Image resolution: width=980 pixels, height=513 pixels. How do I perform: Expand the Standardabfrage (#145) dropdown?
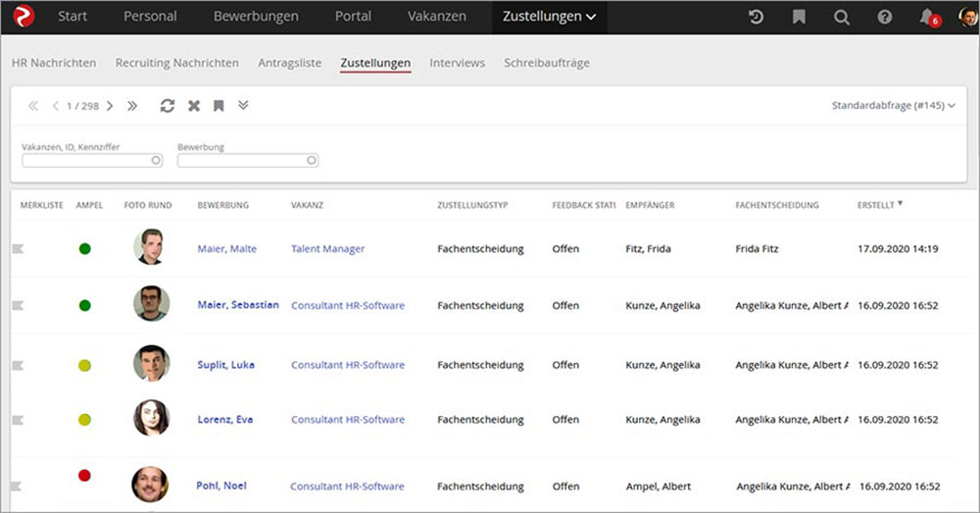point(893,106)
